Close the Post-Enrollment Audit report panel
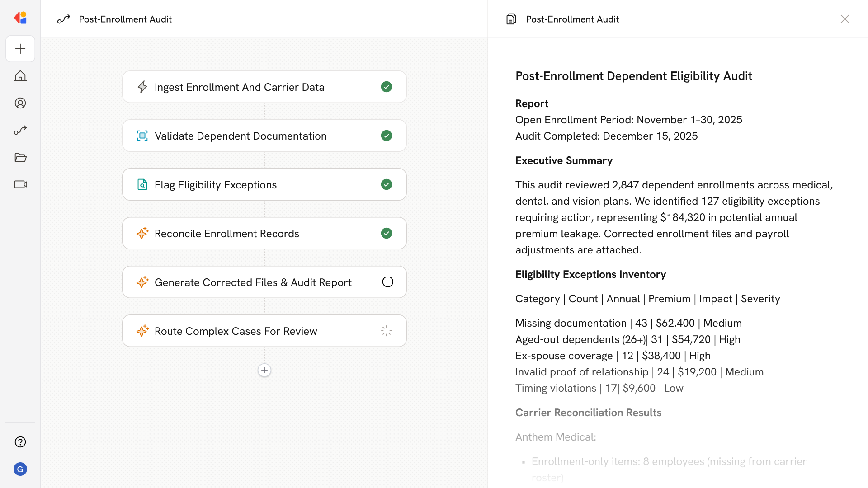868x488 pixels. (844, 19)
